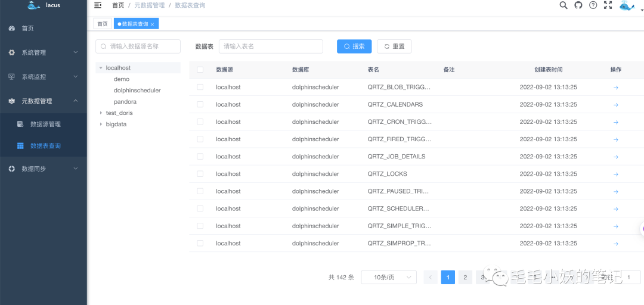Viewport: 644px width, 305px height.
Task: Expand the 系统管理 sidebar menu
Action: [x=44, y=52]
